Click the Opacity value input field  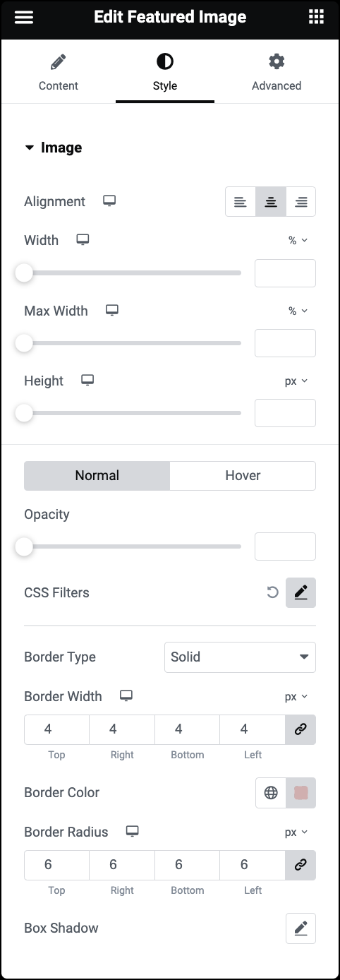285,546
